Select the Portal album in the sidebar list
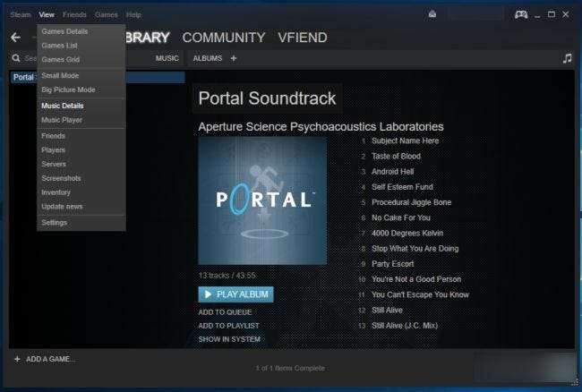 (98, 77)
